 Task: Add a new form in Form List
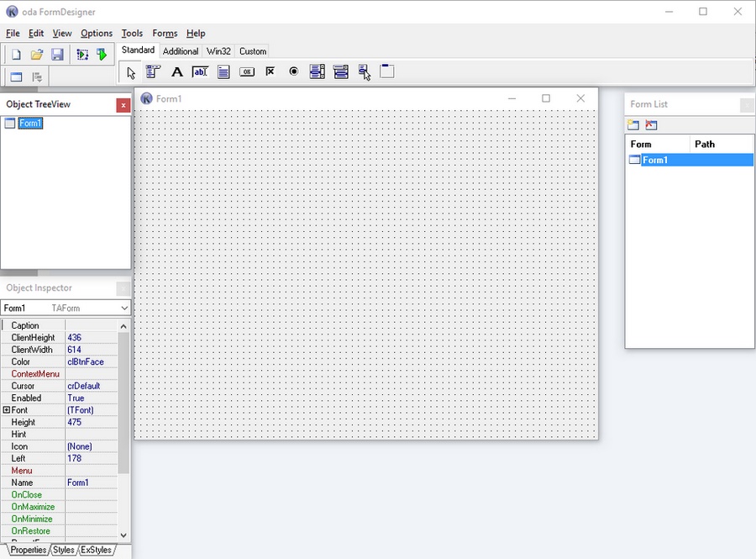(x=633, y=125)
